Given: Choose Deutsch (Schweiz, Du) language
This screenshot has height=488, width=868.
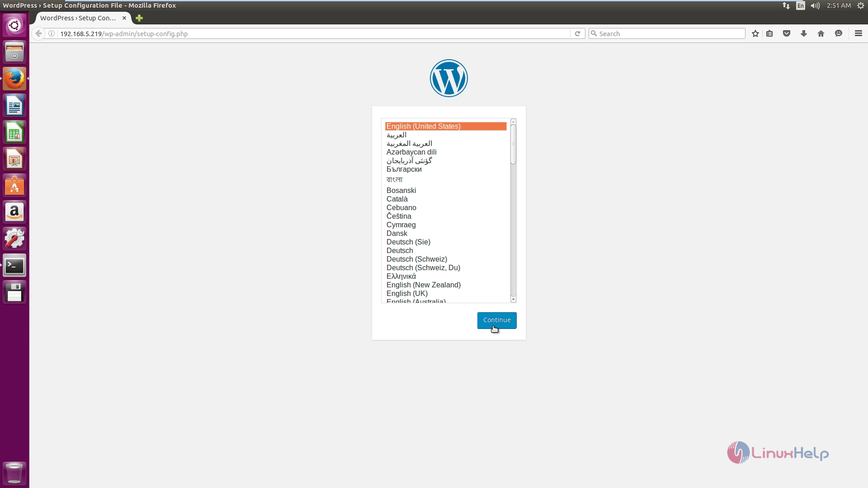Looking at the screenshot, I should [446, 268].
